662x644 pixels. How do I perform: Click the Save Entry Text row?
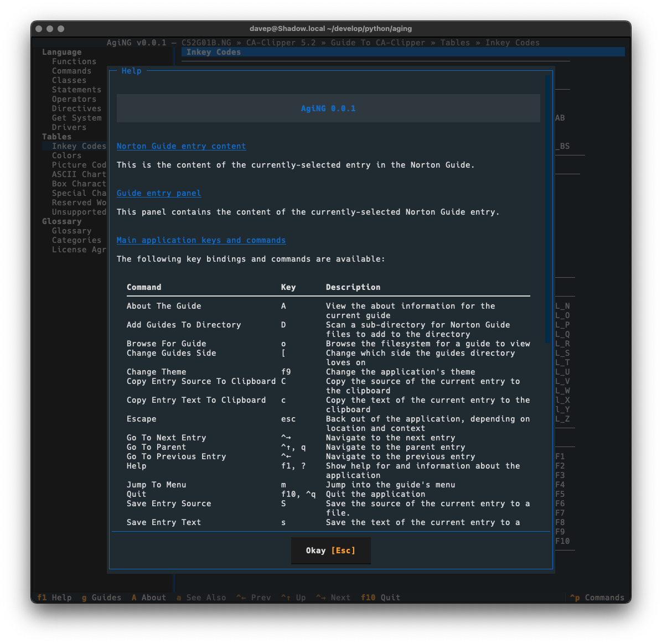(328, 522)
